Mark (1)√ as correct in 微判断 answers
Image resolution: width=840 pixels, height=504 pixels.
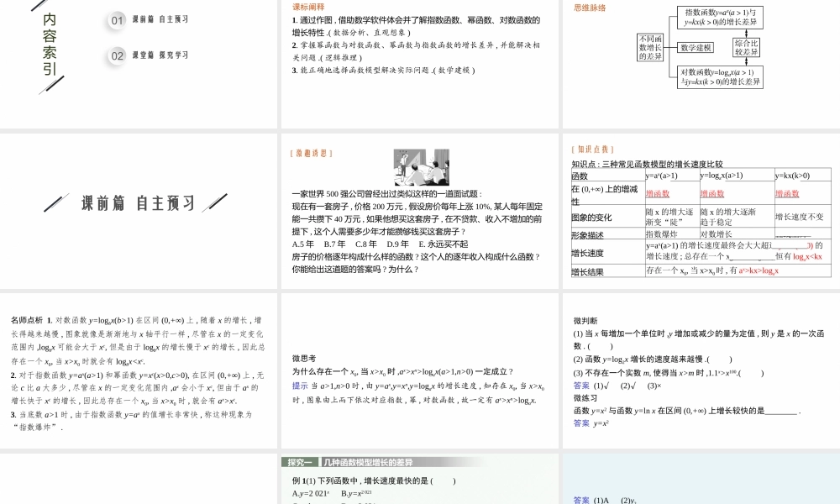click(602, 385)
